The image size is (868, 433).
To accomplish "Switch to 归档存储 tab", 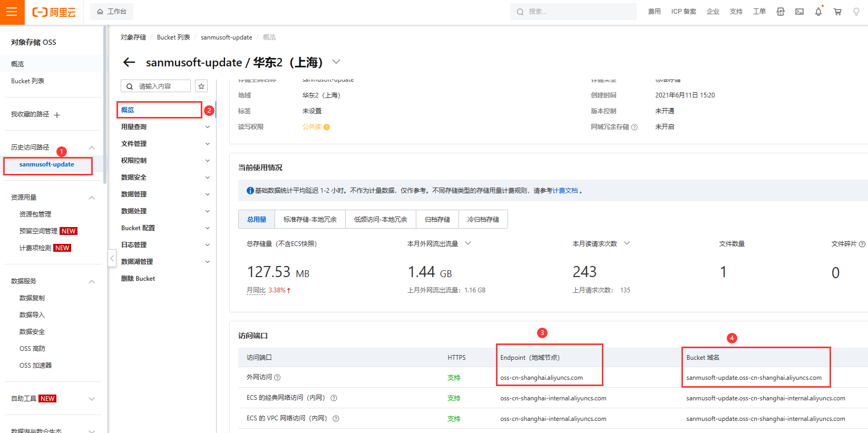I will [x=437, y=219].
